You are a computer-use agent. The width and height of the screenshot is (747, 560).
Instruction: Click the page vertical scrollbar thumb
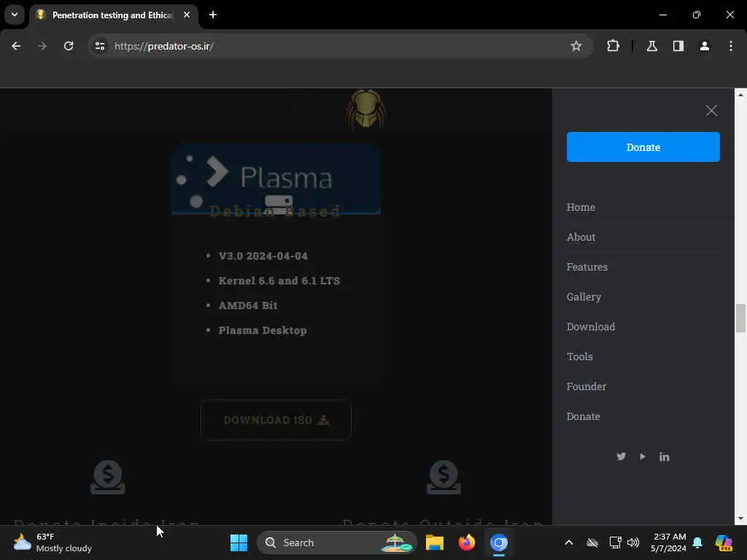(x=740, y=318)
